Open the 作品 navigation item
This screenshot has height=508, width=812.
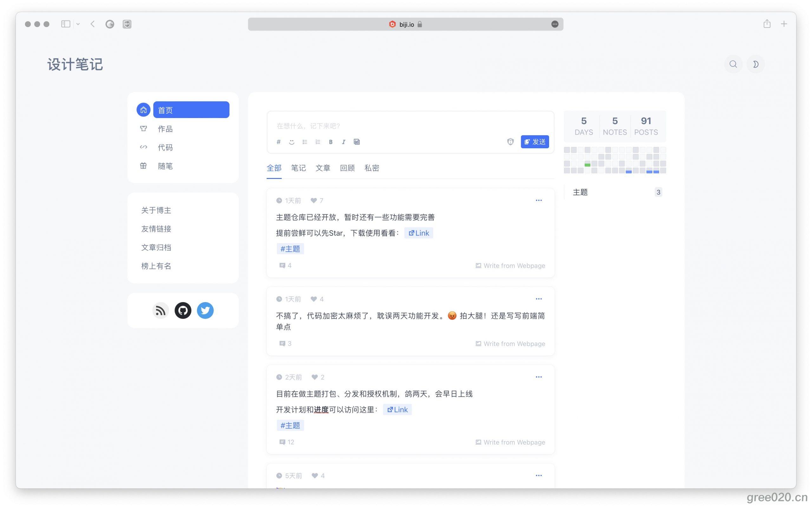165,129
